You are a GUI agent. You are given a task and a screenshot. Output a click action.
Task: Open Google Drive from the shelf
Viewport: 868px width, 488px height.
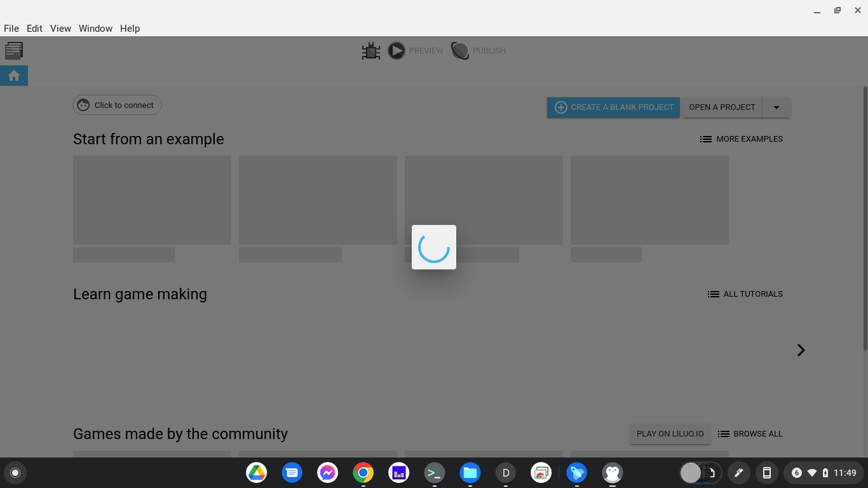point(257,473)
